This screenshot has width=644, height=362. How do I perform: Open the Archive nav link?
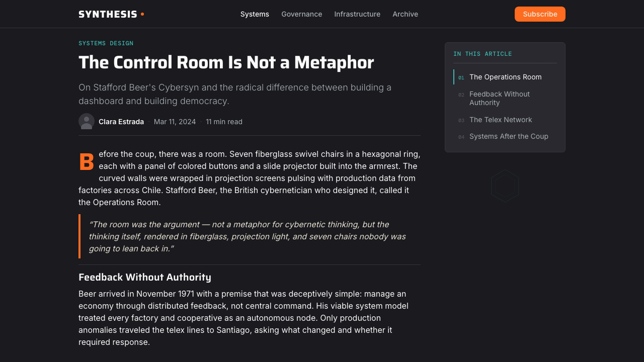click(x=406, y=14)
